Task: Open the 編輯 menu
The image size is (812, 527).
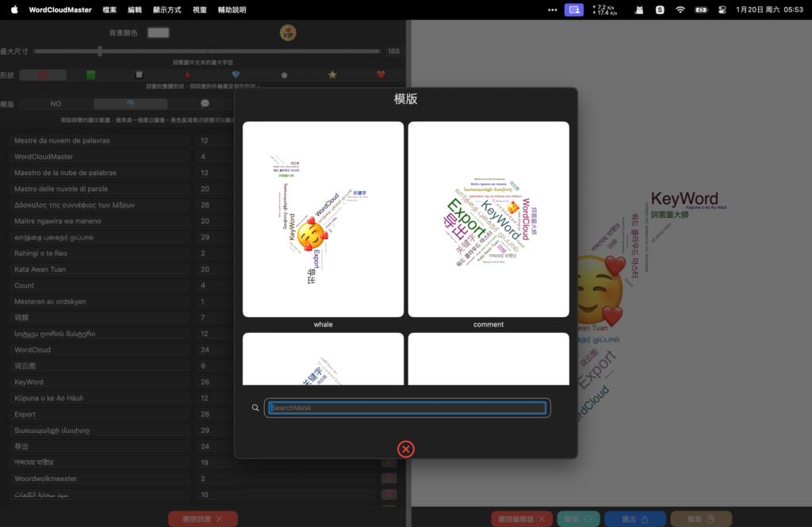Action: pyautogui.click(x=135, y=10)
